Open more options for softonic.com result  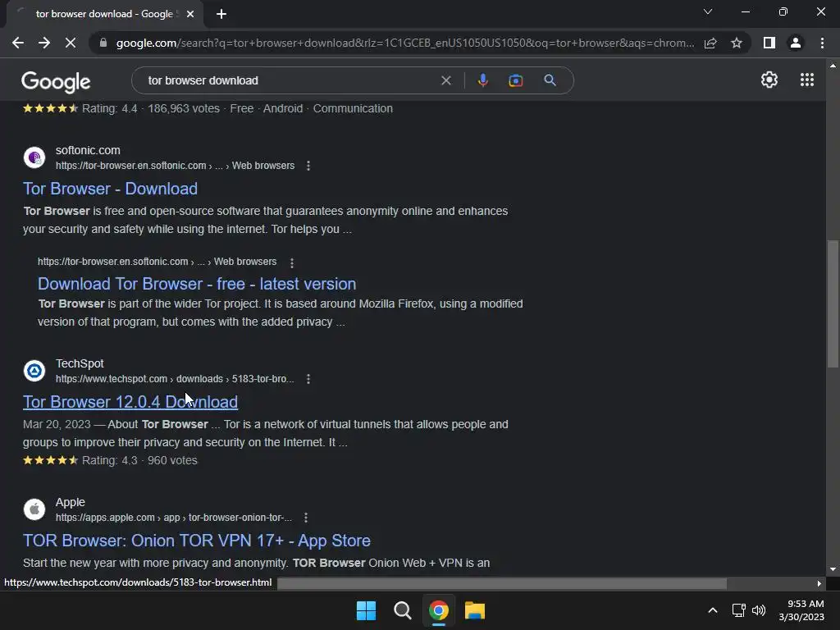308,166
